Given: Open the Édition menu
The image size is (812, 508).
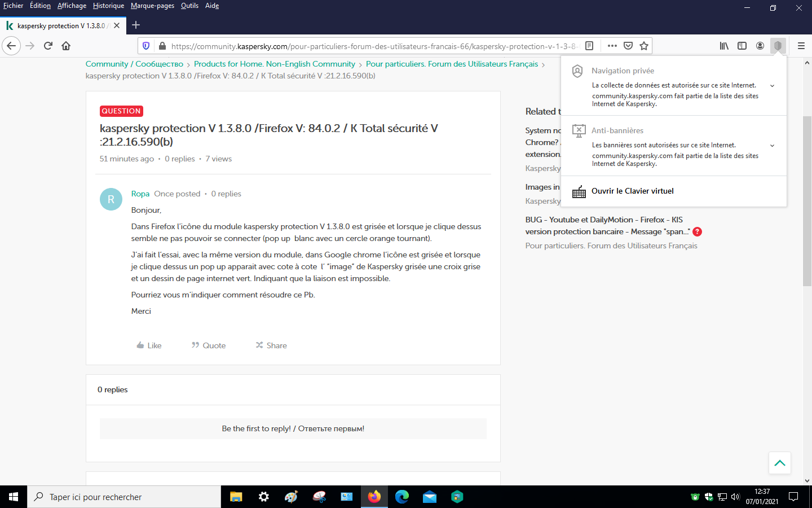Looking at the screenshot, I should tap(40, 6).
